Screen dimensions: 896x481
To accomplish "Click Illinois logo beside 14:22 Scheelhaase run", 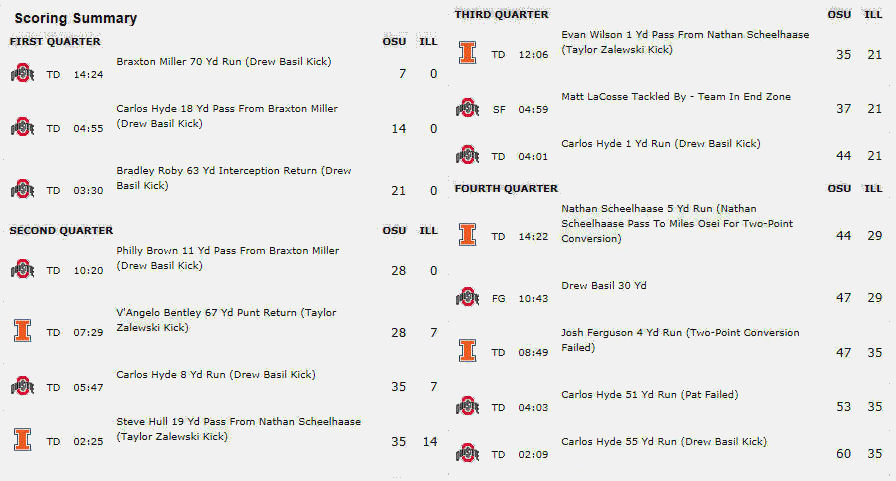I will pyautogui.click(x=467, y=235).
